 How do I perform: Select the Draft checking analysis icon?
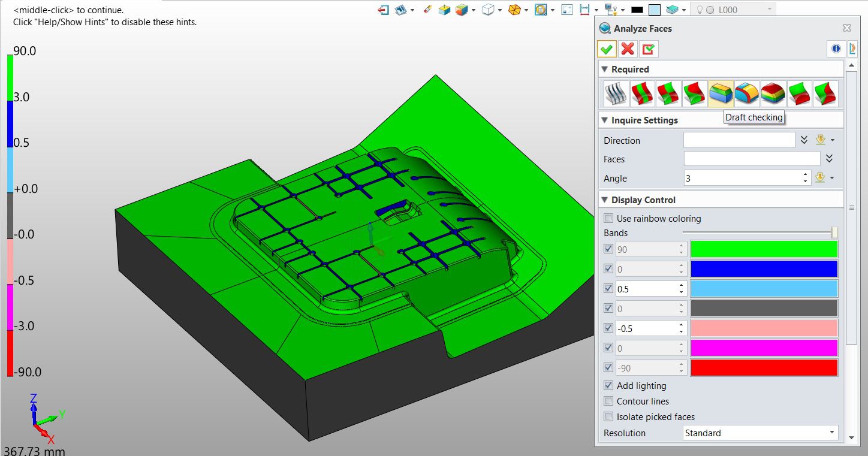[721, 93]
